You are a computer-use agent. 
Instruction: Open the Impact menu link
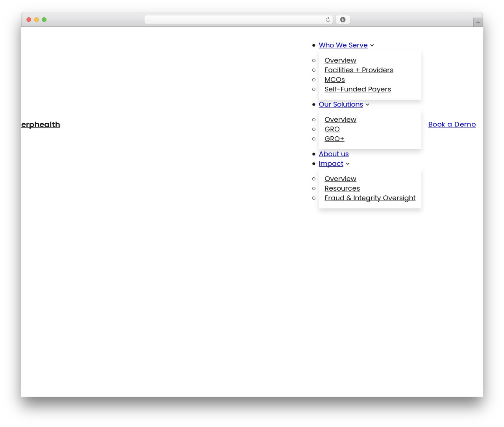pyautogui.click(x=331, y=163)
